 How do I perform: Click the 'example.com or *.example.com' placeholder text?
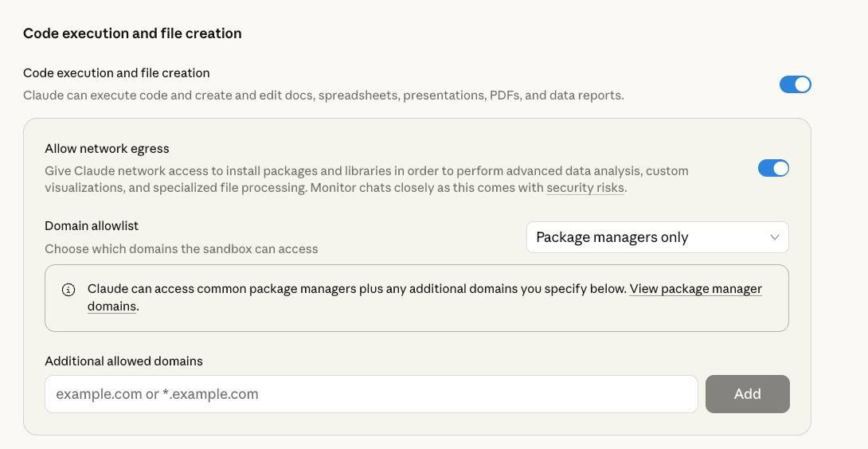(x=157, y=394)
